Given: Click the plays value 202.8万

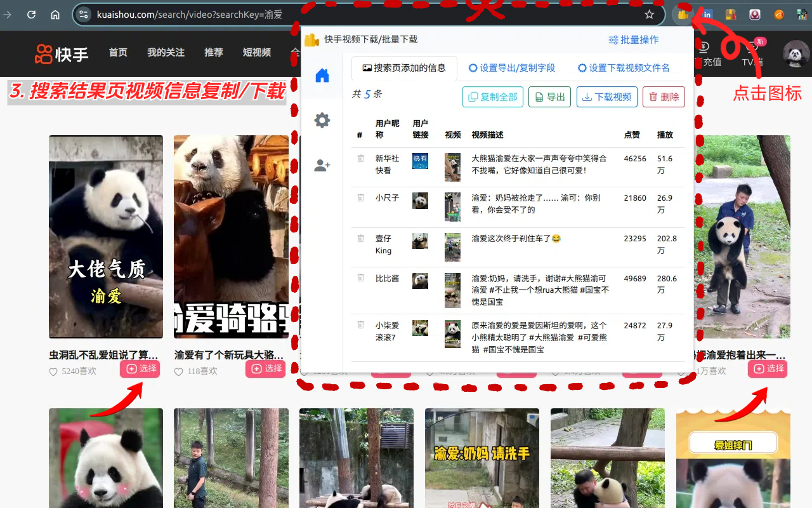Looking at the screenshot, I should pyautogui.click(x=667, y=244).
